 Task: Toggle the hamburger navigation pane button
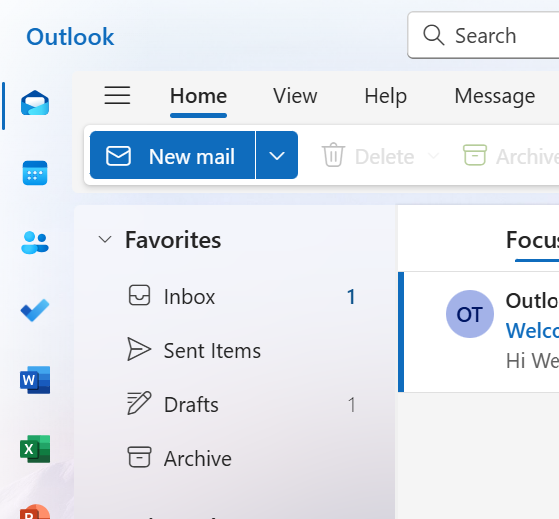tap(117, 95)
